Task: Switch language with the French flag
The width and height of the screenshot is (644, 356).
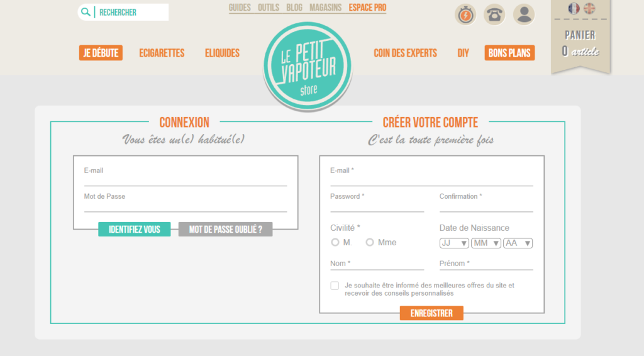Action: pyautogui.click(x=574, y=8)
